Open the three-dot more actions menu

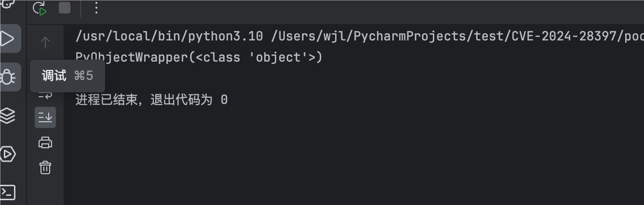click(96, 8)
